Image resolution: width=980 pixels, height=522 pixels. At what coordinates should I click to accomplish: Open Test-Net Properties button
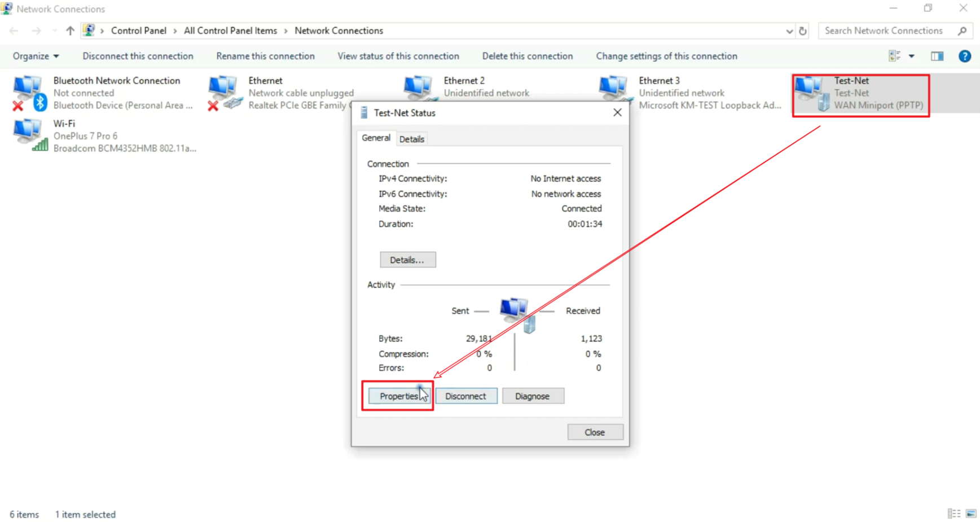click(398, 396)
